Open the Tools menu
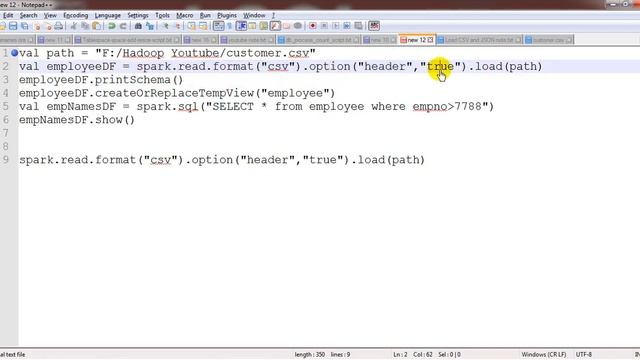Image resolution: width=640 pixels, height=360 pixels. point(162,16)
